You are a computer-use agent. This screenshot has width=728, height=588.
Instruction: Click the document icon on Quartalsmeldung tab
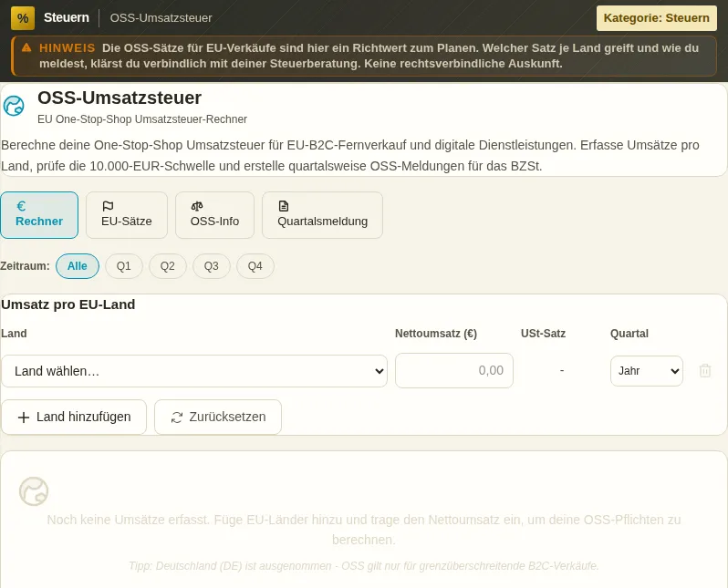click(283, 206)
